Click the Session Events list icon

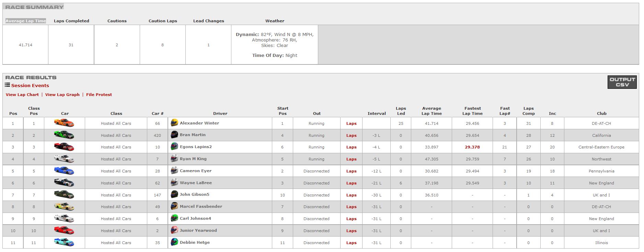7,85
